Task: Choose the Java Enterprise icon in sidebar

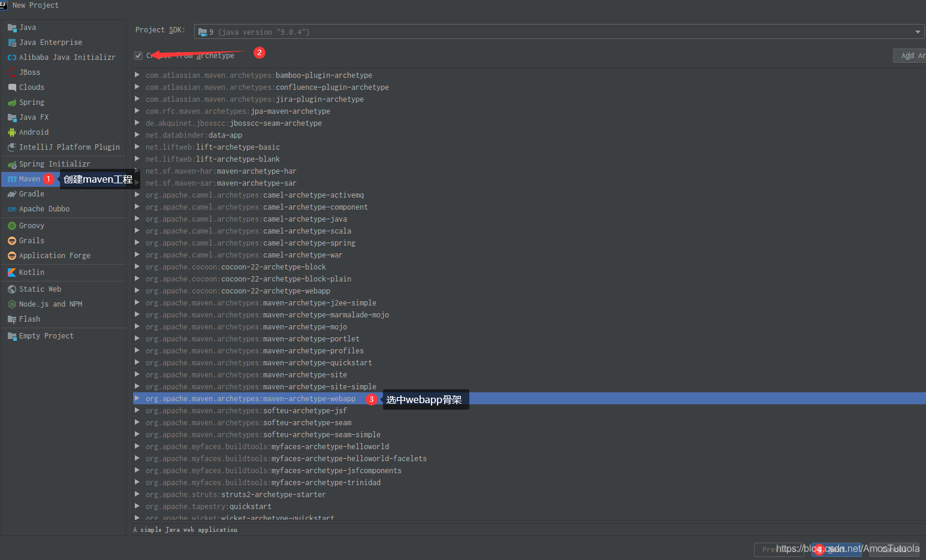Action: pyautogui.click(x=12, y=43)
